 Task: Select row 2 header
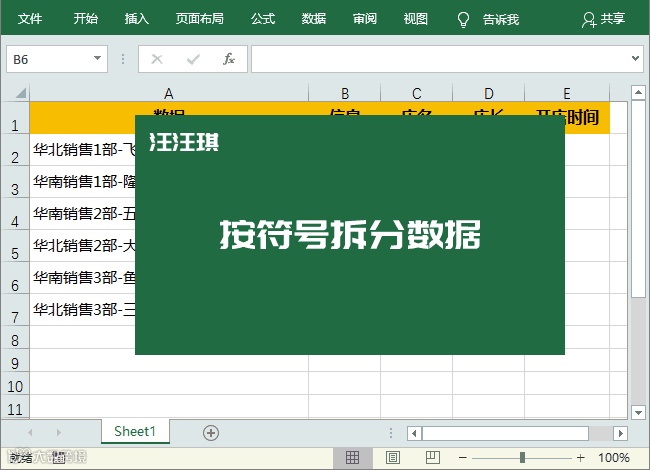[15, 150]
